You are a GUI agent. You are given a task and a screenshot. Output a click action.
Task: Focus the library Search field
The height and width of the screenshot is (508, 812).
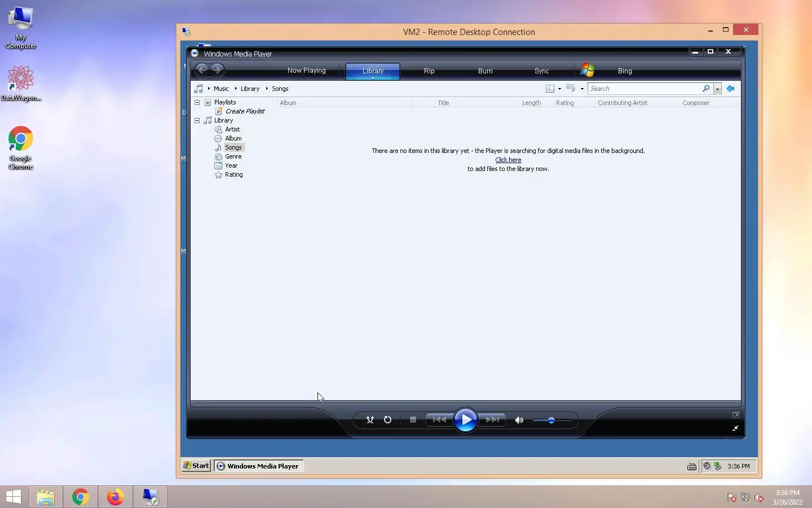pyautogui.click(x=644, y=89)
